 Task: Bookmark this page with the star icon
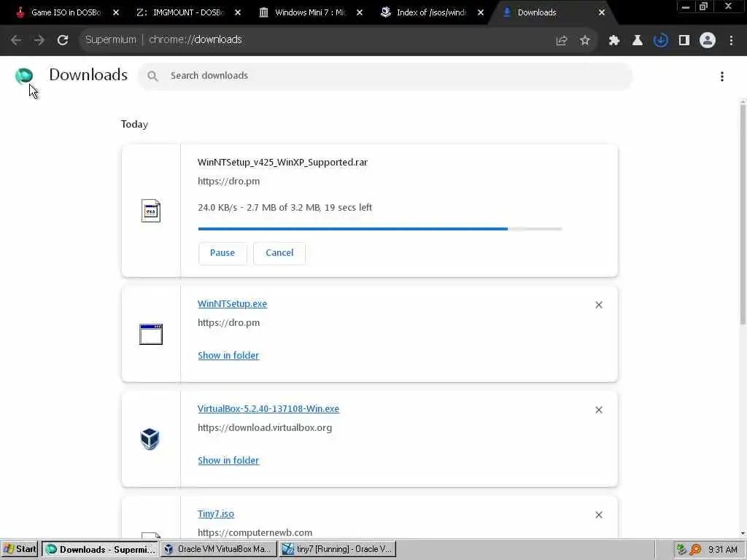pyautogui.click(x=585, y=41)
